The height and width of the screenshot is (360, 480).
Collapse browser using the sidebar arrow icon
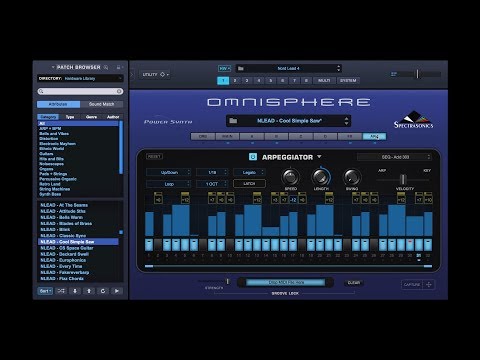pos(132,75)
